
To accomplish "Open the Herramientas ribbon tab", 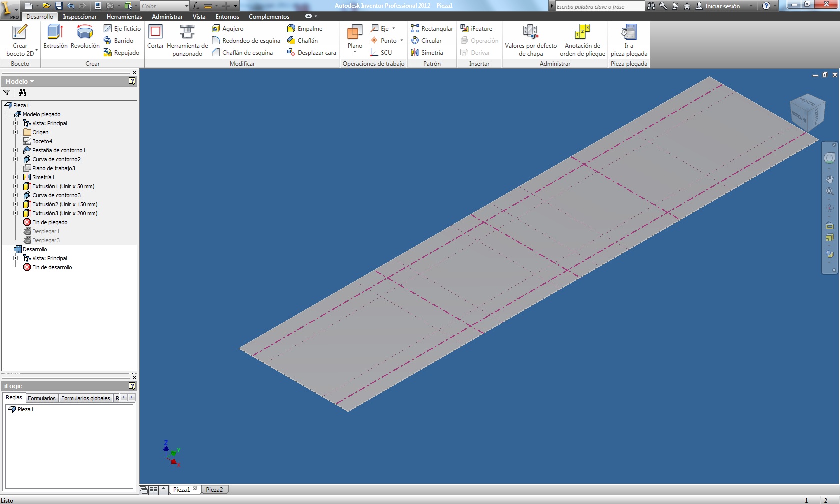I will click(124, 17).
